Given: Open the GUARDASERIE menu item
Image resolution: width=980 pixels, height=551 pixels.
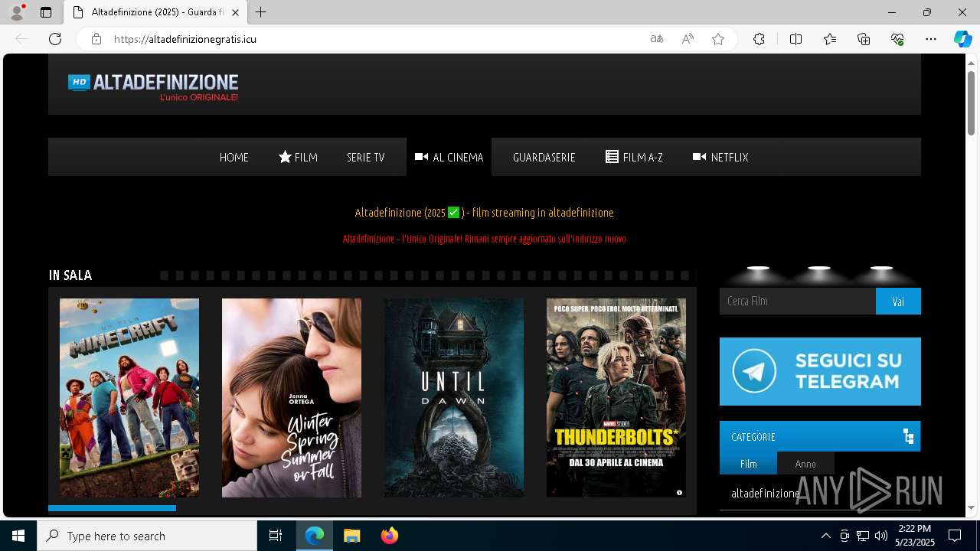Looking at the screenshot, I should tap(544, 157).
